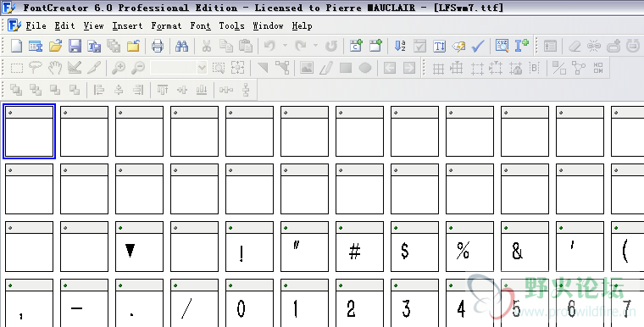Screen dimensions: 644x327
Task: Go to previous glyph with left arrow
Action: pyautogui.click(x=390, y=68)
